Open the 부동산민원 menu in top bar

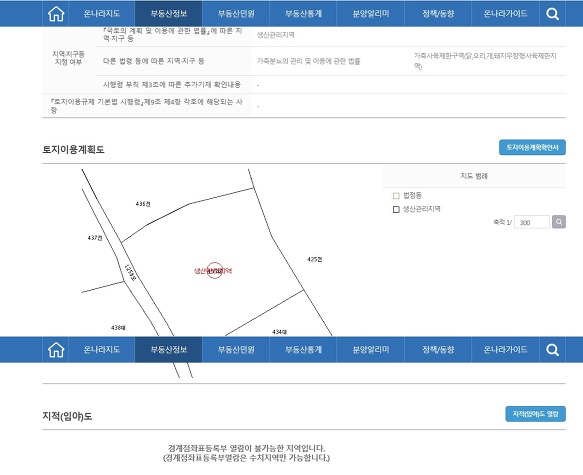tap(236, 14)
